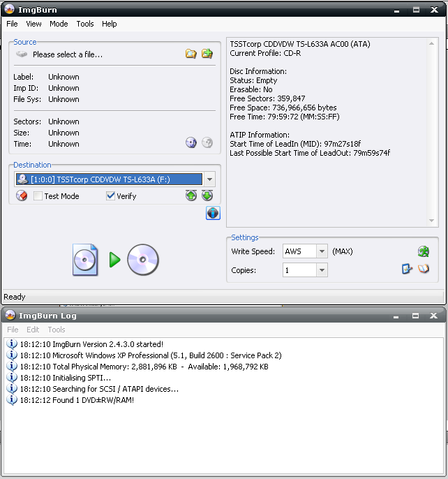Open the Copies dropdown arrow
Viewport: 448px width, 479px height.
322,270
